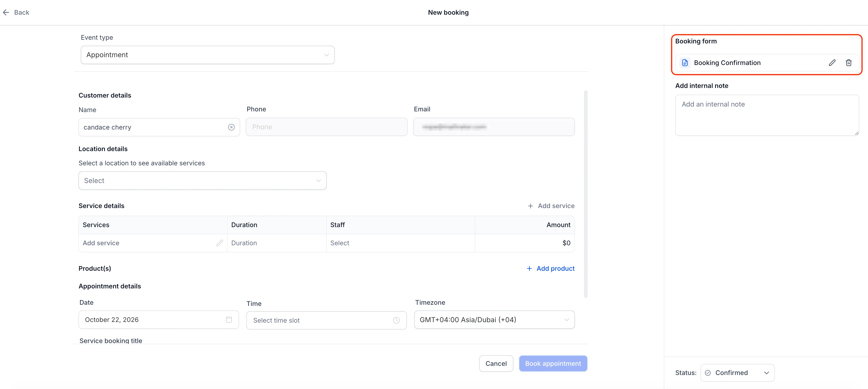The image size is (868, 389).
Task: Click the Book appointment button
Action: click(x=553, y=363)
